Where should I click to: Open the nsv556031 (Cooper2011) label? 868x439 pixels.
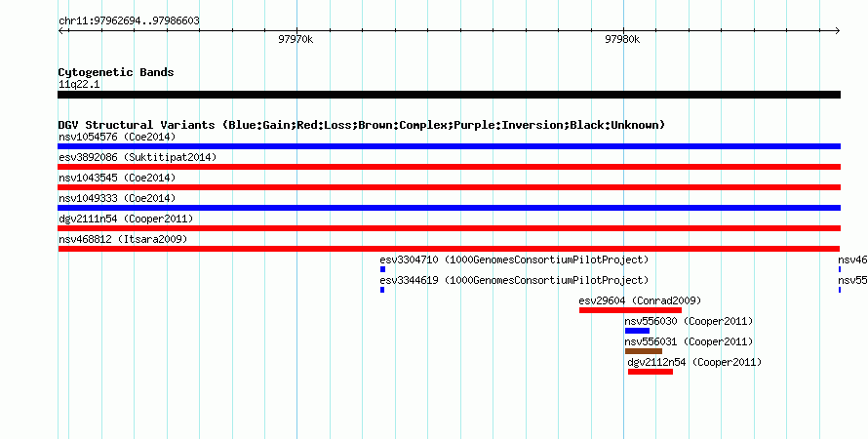coord(690,341)
